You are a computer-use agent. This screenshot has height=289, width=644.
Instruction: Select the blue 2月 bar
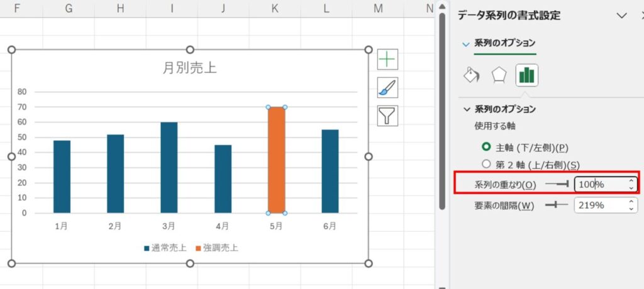tap(116, 173)
